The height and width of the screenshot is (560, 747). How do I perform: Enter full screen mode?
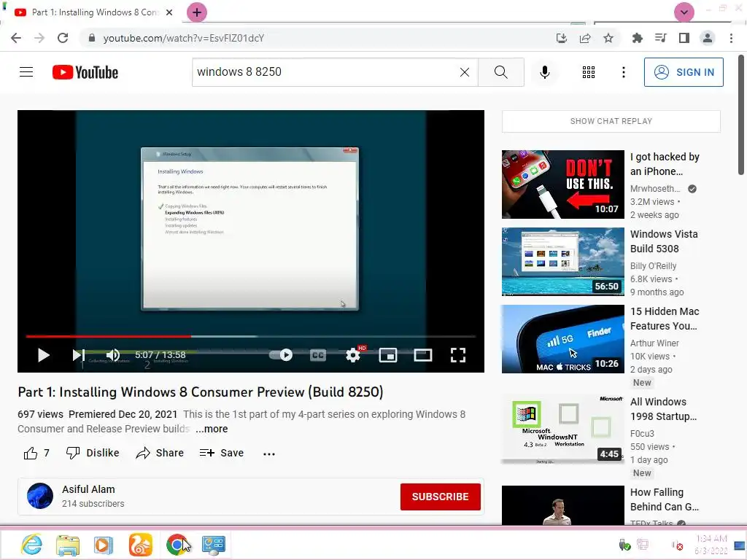pyautogui.click(x=458, y=355)
